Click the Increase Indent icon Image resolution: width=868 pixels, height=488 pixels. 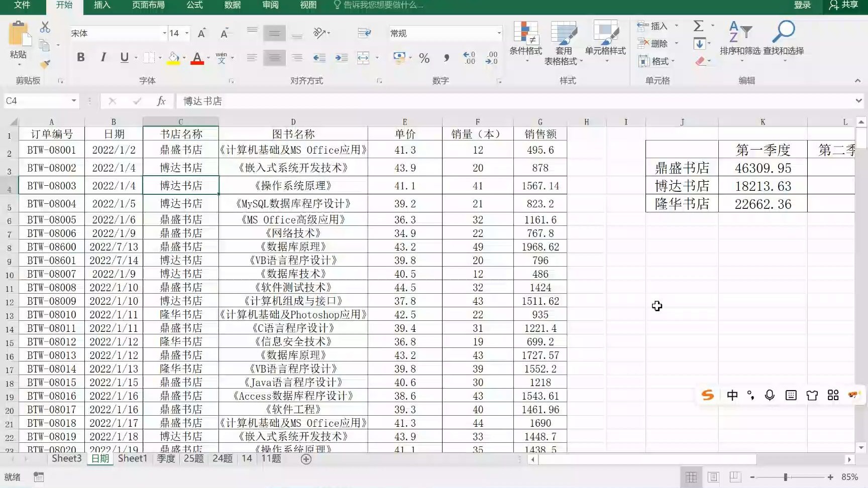342,58
